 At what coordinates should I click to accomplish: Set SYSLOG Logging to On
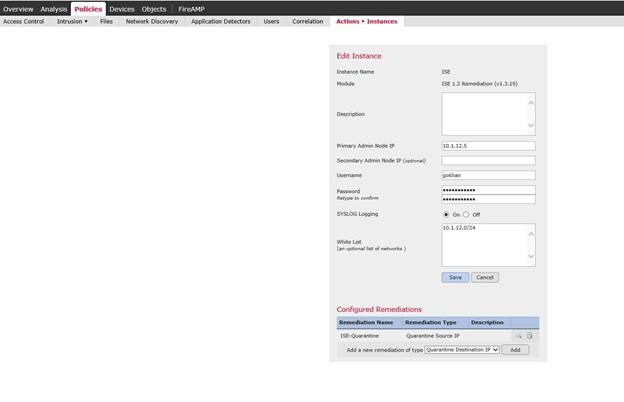click(x=446, y=215)
